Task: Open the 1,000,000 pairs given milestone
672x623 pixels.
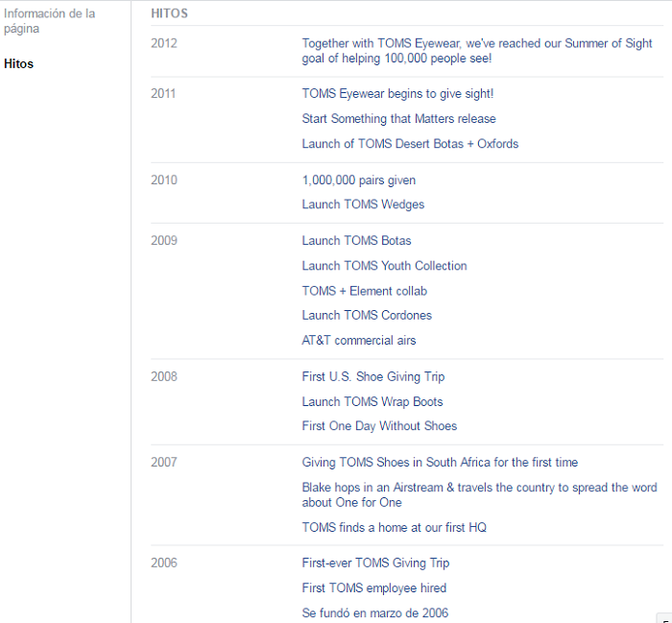Action: click(358, 180)
